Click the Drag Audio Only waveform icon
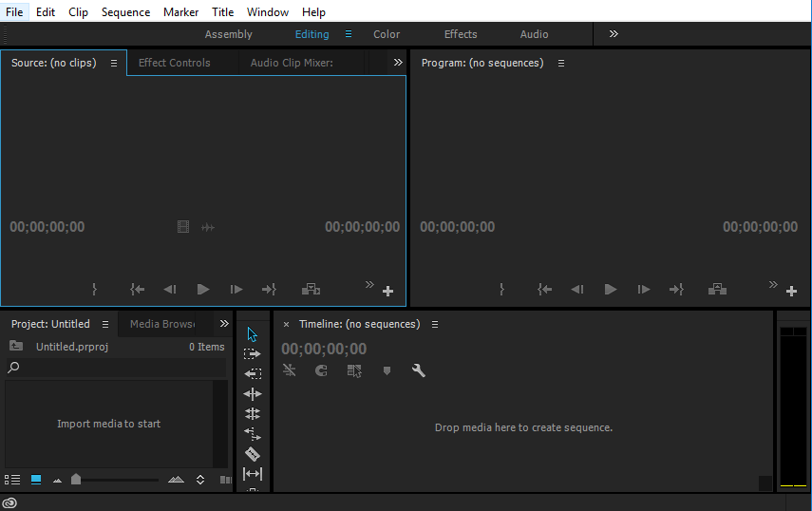Screen dimensions: 812x511 [208, 227]
